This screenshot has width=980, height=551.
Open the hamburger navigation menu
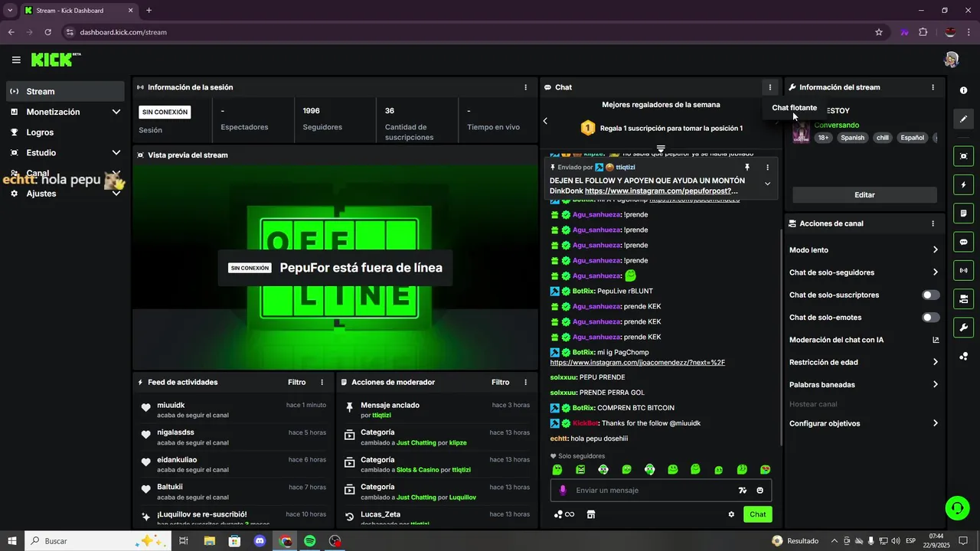click(x=16, y=60)
